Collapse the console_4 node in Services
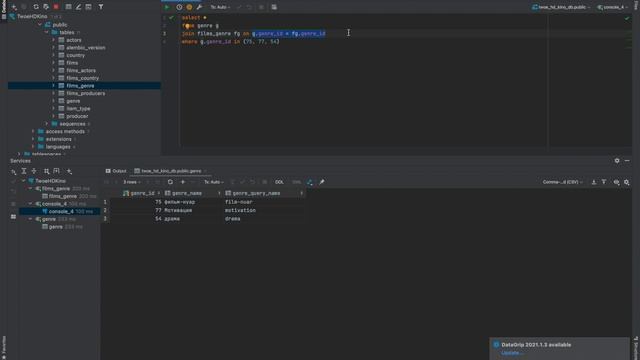The height and width of the screenshot is (360, 640). coord(30,204)
